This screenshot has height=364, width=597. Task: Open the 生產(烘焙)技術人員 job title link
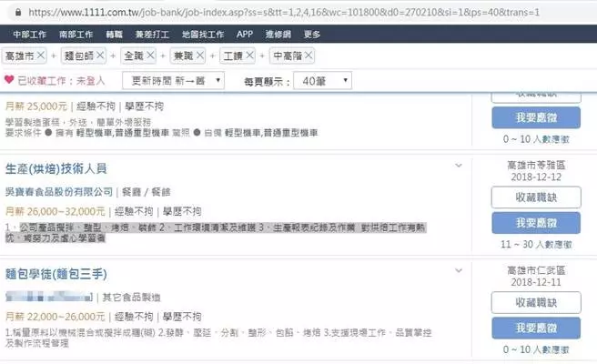56,168
